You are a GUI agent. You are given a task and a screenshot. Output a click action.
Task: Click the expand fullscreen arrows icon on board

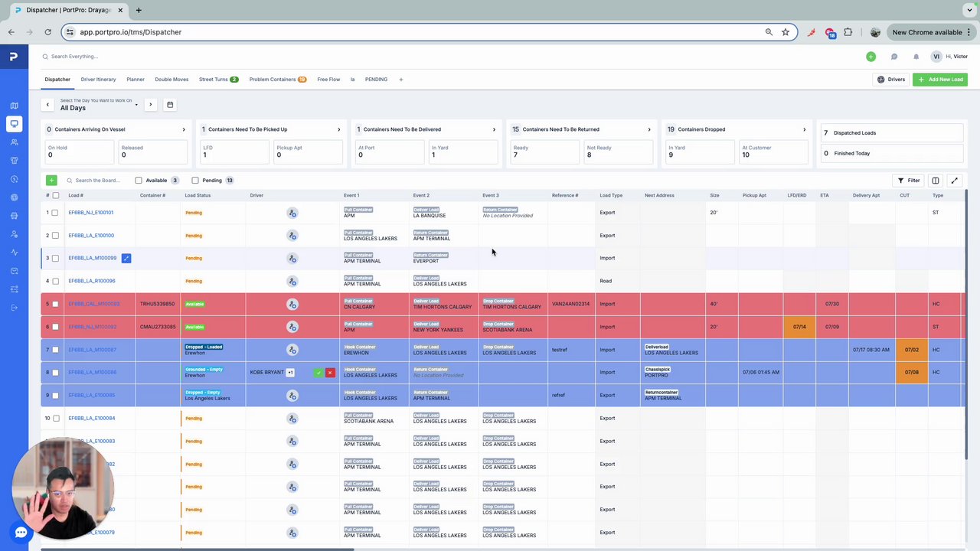[x=954, y=181]
